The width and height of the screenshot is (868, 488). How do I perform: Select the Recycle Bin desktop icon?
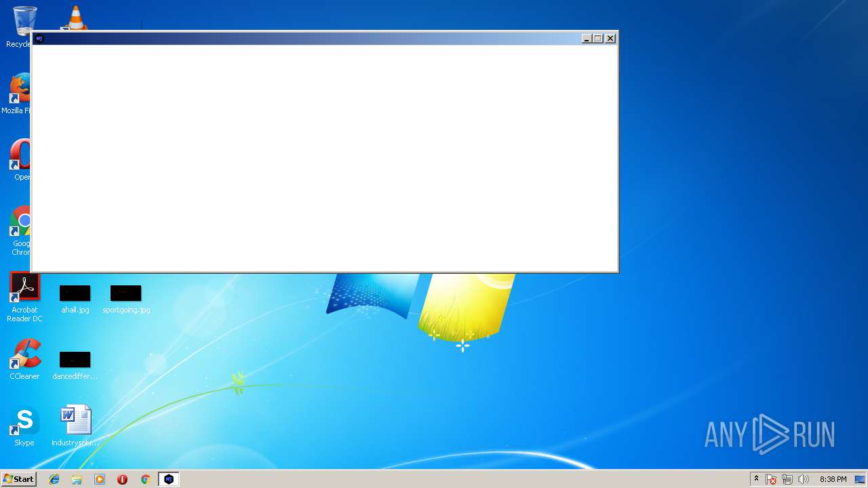(x=19, y=27)
